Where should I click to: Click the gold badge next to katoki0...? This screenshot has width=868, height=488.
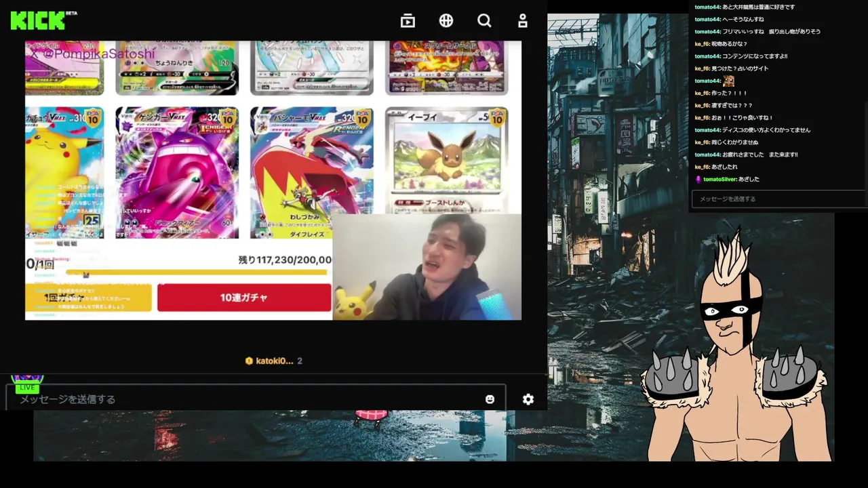click(x=249, y=361)
